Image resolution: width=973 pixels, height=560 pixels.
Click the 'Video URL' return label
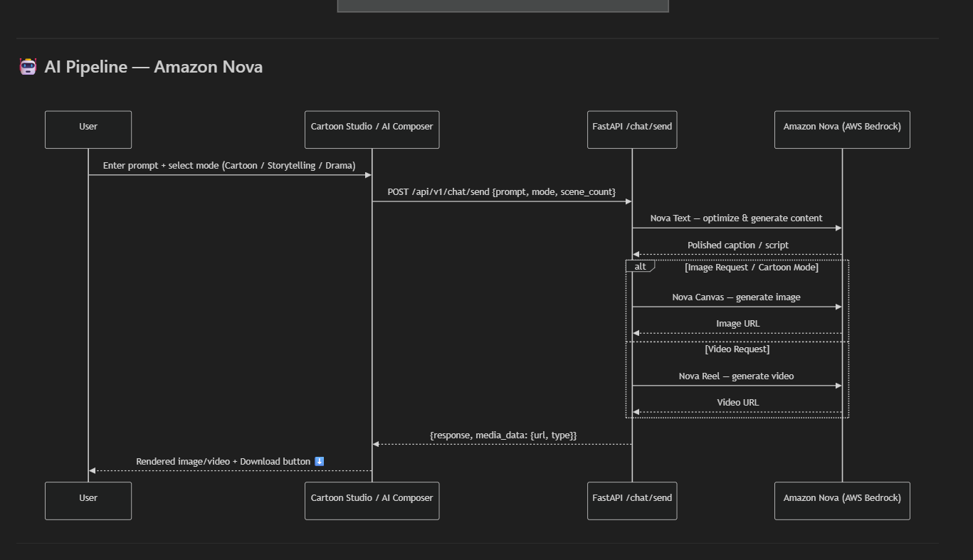click(737, 403)
